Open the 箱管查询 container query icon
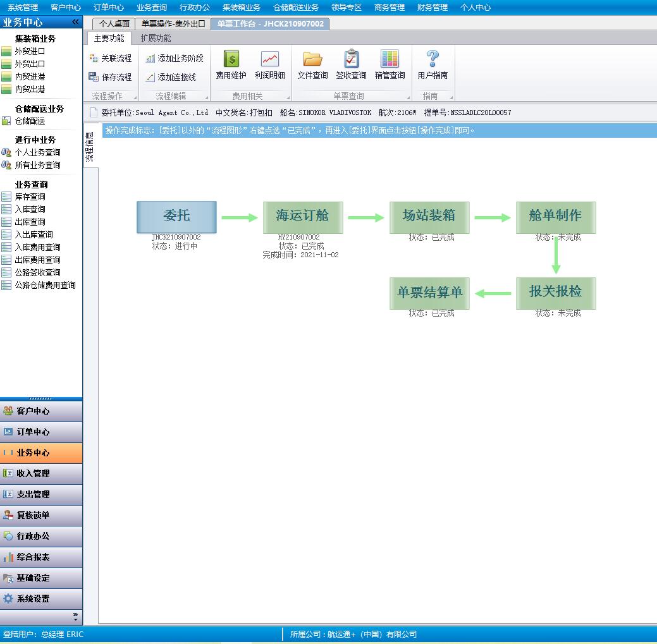 [x=390, y=65]
